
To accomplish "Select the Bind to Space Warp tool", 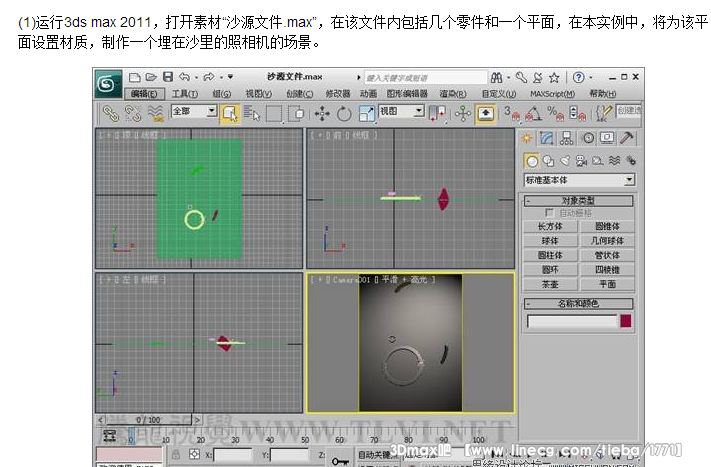I will [156, 113].
